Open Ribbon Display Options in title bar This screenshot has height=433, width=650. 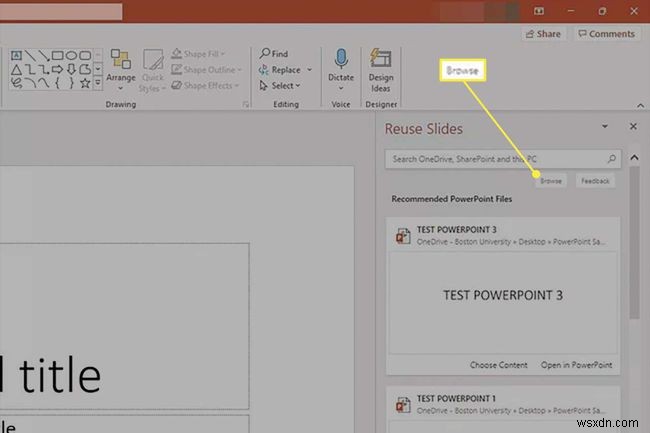pos(538,11)
